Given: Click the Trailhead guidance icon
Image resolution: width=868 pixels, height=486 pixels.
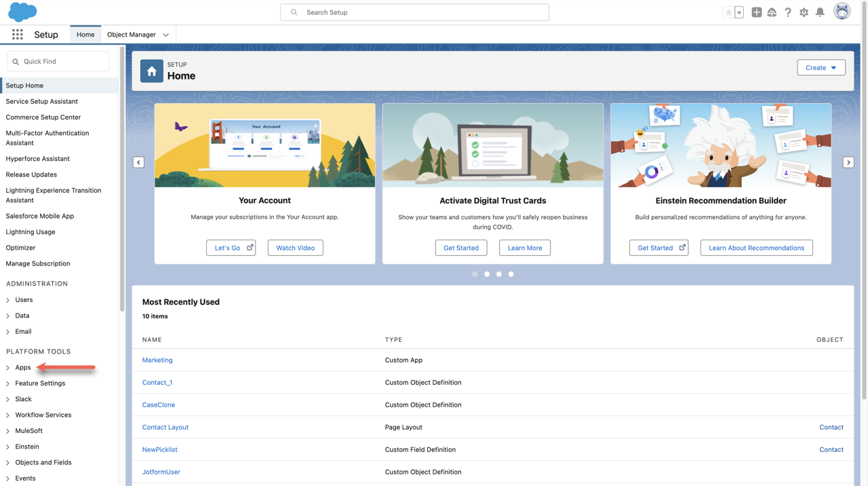Looking at the screenshot, I should click(772, 12).
